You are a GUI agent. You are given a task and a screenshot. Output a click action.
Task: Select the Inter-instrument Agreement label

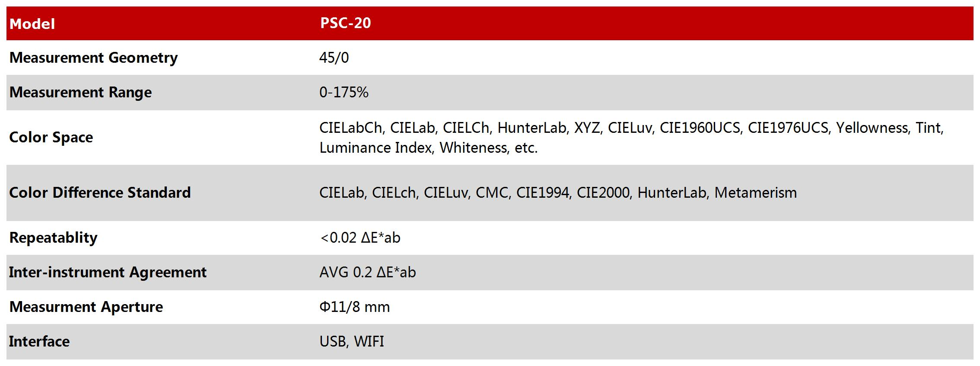click(108, 273)
